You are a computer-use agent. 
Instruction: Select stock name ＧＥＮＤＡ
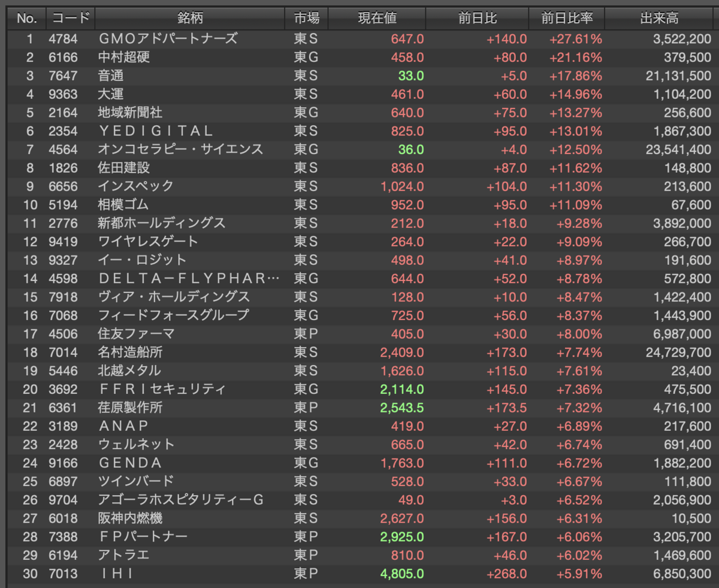[x=130, y=463]
